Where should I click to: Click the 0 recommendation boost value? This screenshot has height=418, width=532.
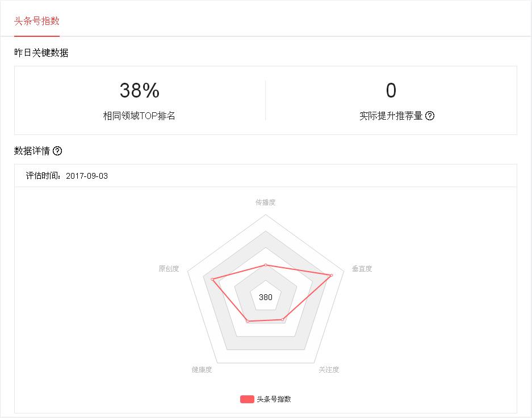(391, 91)
